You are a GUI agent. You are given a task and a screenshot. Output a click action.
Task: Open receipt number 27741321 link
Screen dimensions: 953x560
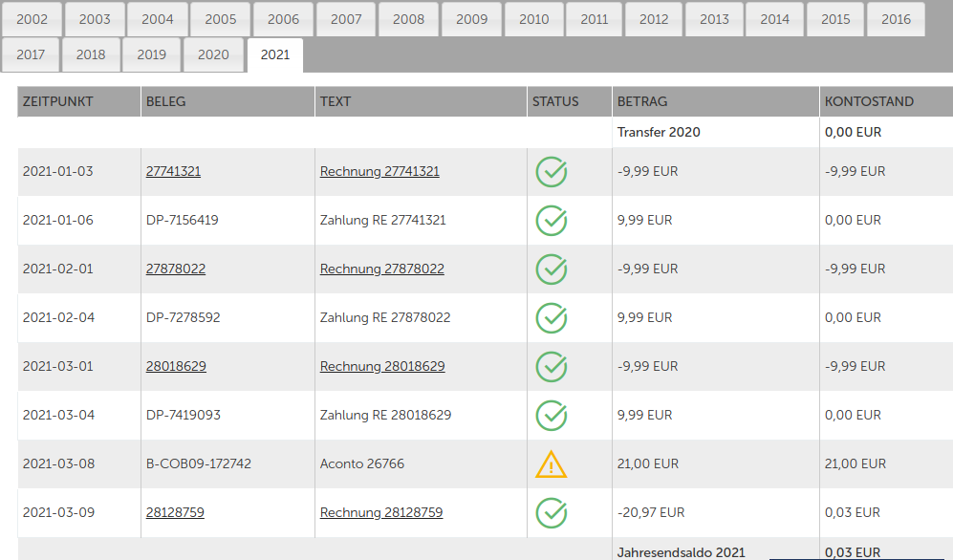(x=173, y=172)
